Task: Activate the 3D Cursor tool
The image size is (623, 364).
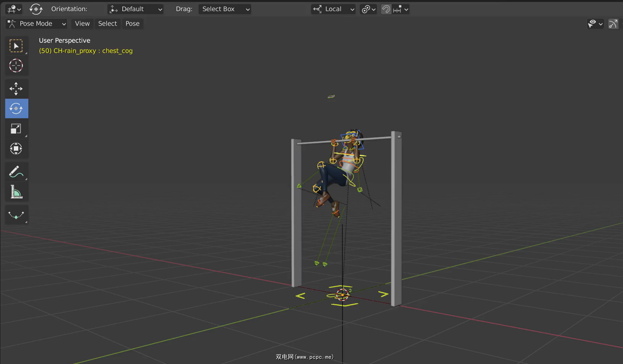Action: point(16,66)
